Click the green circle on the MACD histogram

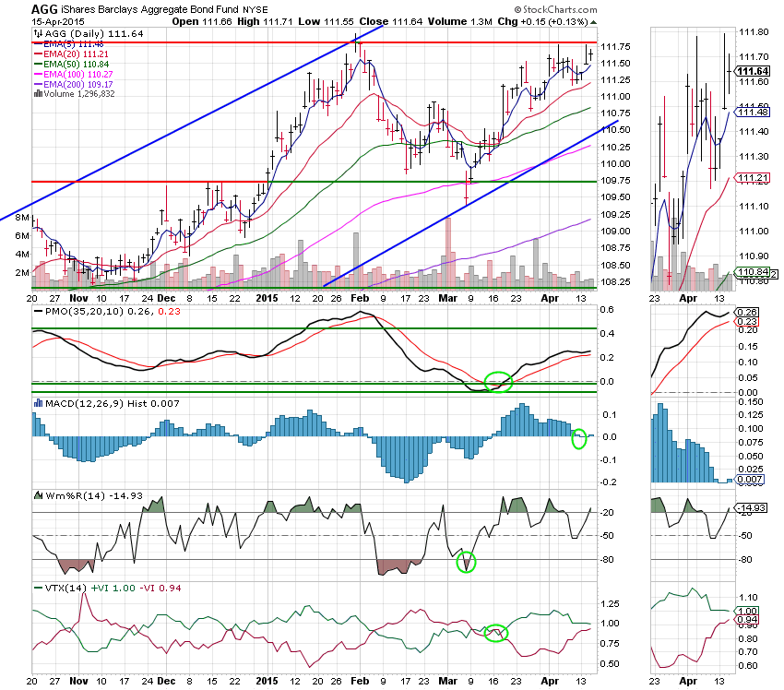[579, 440]
